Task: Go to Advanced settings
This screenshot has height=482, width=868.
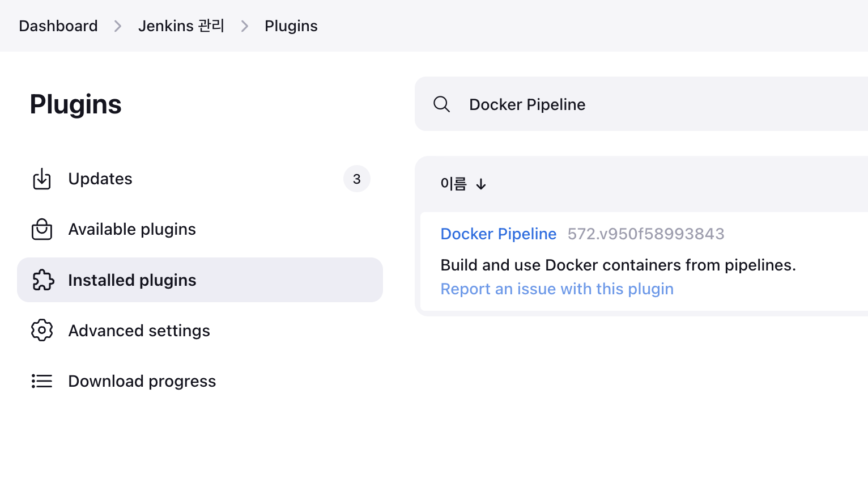Action: click(200, 331)
